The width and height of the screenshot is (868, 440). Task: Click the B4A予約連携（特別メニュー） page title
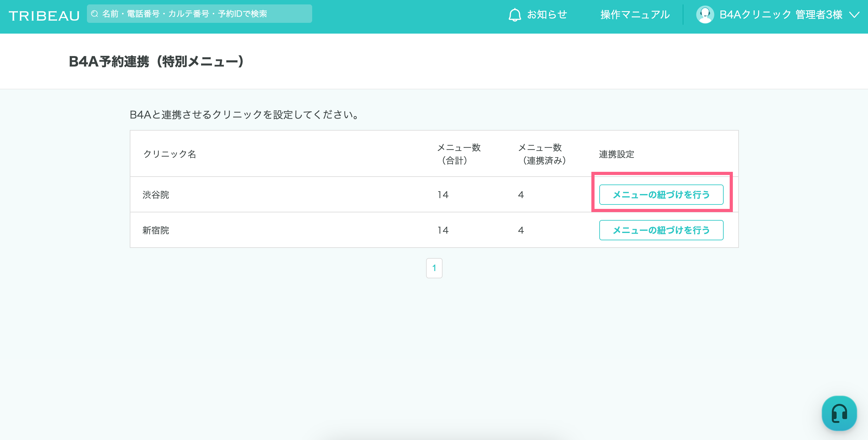click(x=156, y=61)
